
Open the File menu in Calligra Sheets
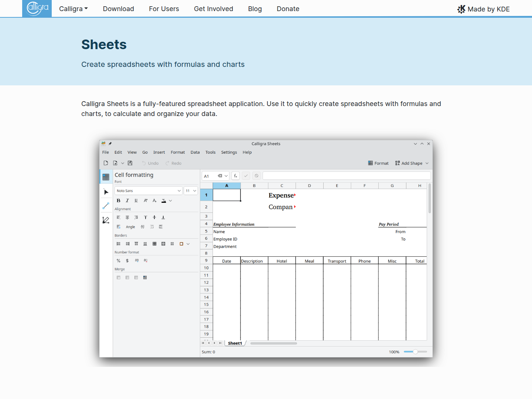tap(106, 152)
